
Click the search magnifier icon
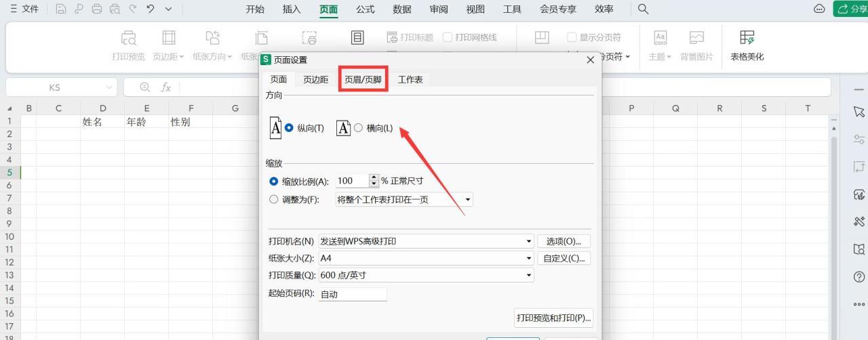click(x=644, y=9)
